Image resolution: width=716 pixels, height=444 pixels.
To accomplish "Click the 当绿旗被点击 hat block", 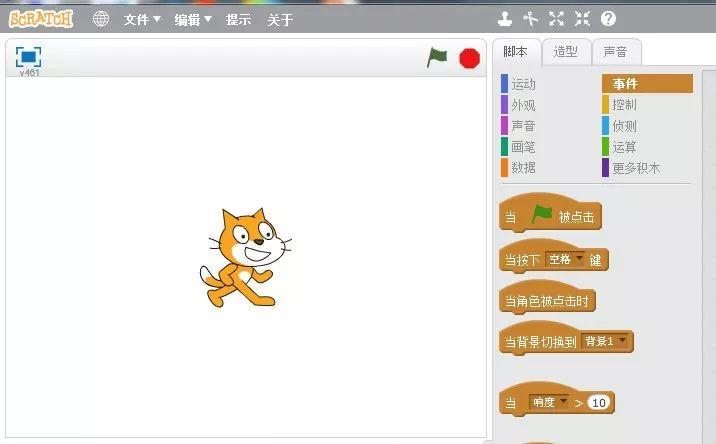I will point(550,213).
